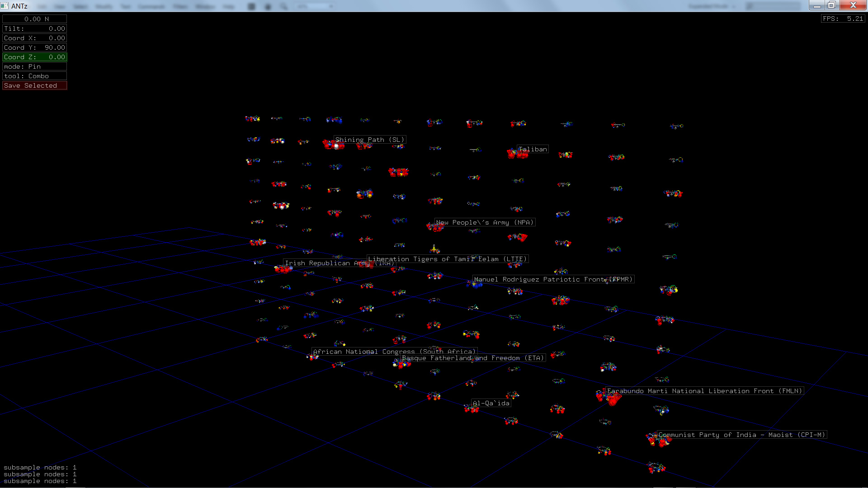Select the Shining Path glyph cluster
Image resolution: width=868 pixels, height=488 pixels.
click(333, 145)
